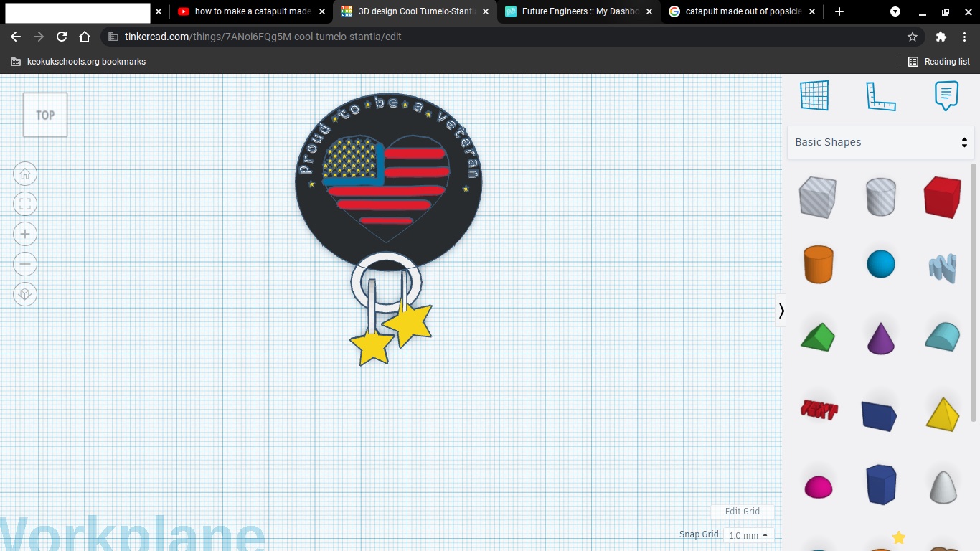Collapse the shapes panel arrow
Viewport: 980px width, 551px height.
click(781, 311)
